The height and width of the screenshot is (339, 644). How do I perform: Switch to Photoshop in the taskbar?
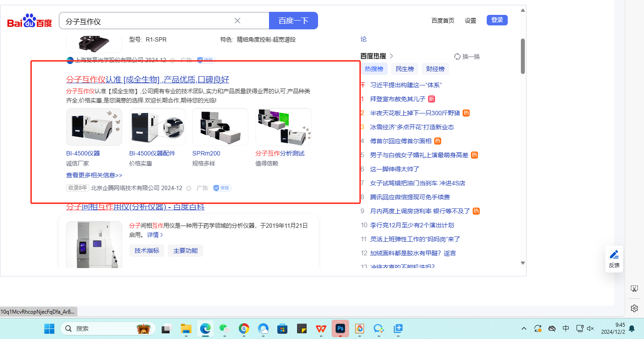(x=340, y=328)
